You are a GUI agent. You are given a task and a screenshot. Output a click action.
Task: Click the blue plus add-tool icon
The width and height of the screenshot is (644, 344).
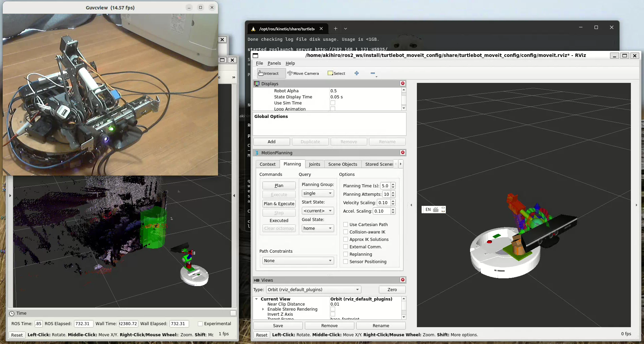(357, 73)
